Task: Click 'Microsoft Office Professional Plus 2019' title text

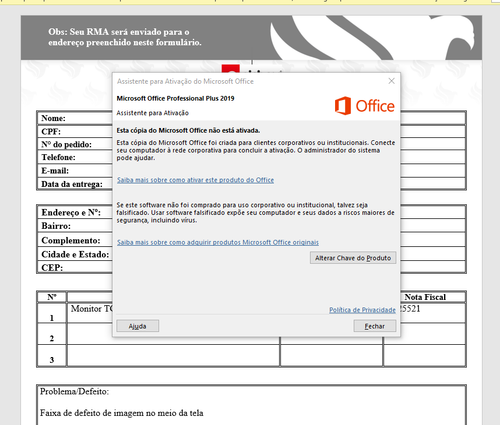Action: pyautogui.click(x=175, y=98)
